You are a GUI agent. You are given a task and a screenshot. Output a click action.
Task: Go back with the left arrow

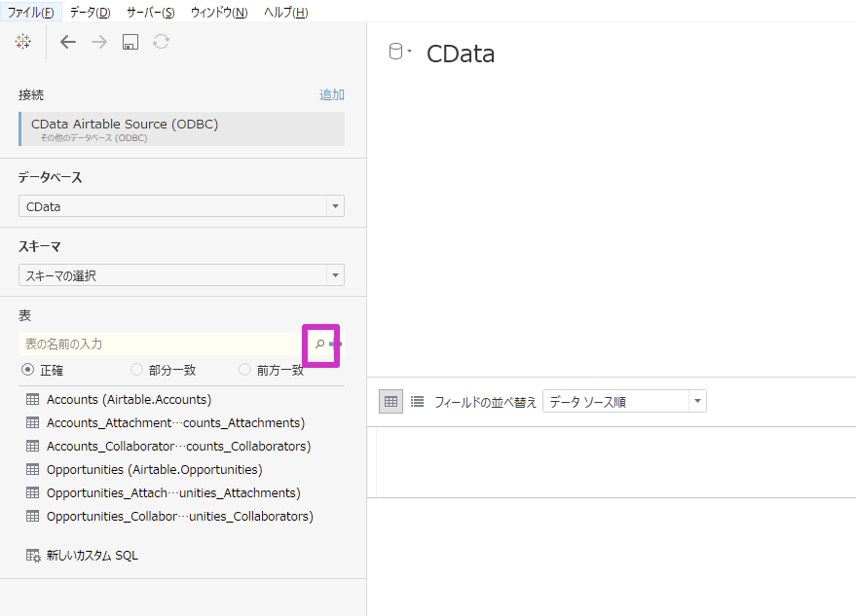(x=68, y=42)
